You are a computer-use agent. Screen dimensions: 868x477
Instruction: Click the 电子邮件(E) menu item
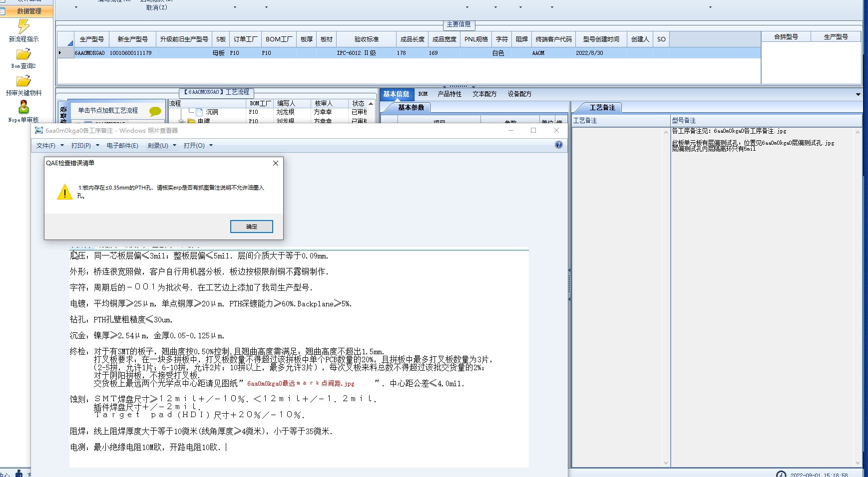point(122,146)
